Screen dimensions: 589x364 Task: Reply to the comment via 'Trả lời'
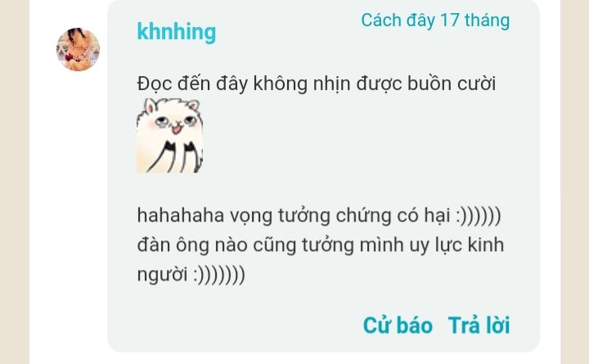(x=479, y=325)
